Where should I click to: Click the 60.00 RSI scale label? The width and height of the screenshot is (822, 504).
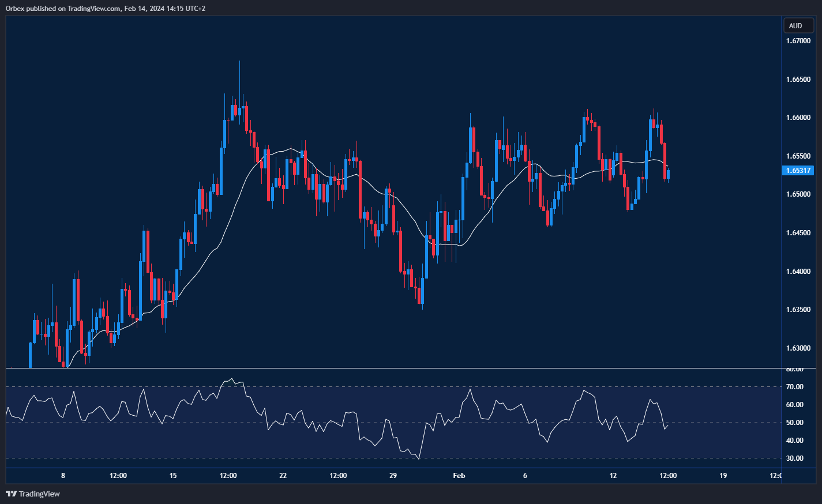[795, 405]
